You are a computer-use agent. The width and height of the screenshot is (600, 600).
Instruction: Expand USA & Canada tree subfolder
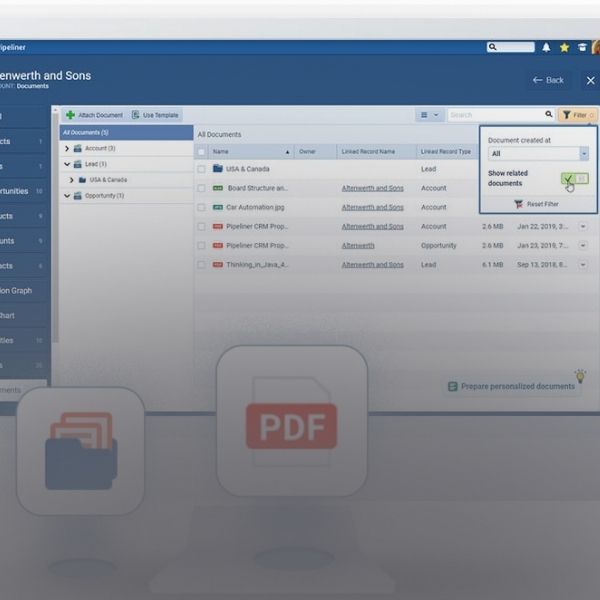(x=72, y=180)
